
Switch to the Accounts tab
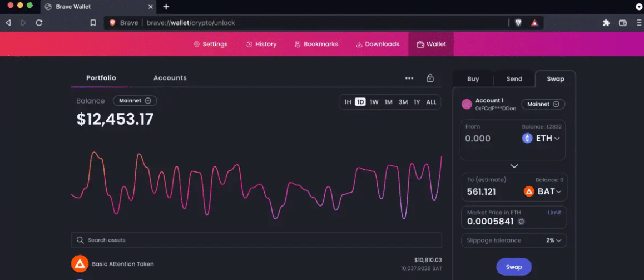click(x=170, y=78)
